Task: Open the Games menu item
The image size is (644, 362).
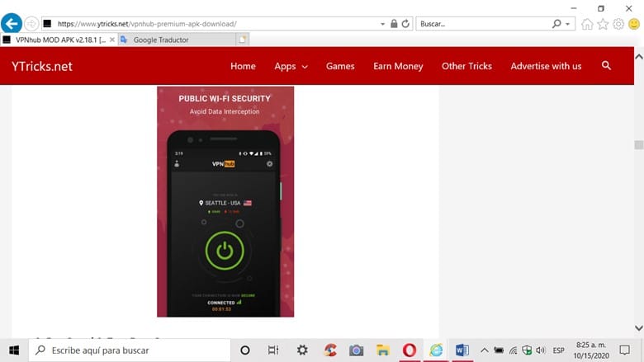Action: pos(340,66)
